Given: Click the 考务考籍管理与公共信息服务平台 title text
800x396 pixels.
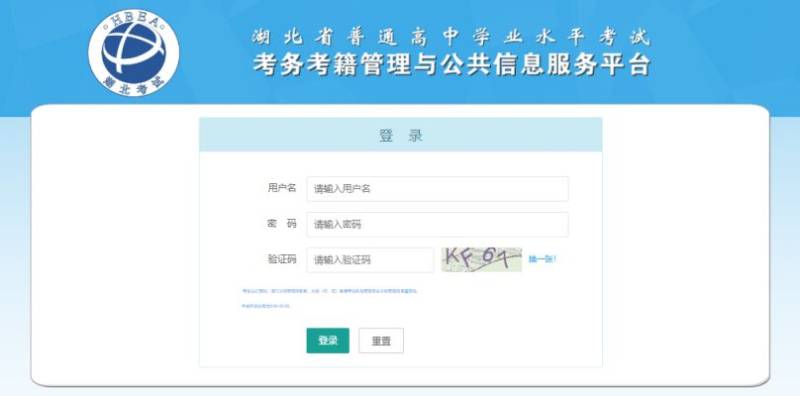Looking at the screenshot, I should pos(452,65).
